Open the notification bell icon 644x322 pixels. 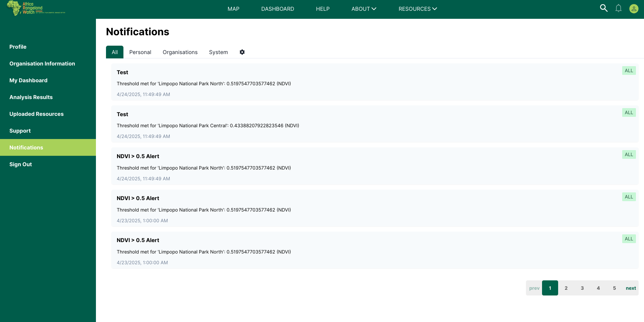(x=619, y=8)
